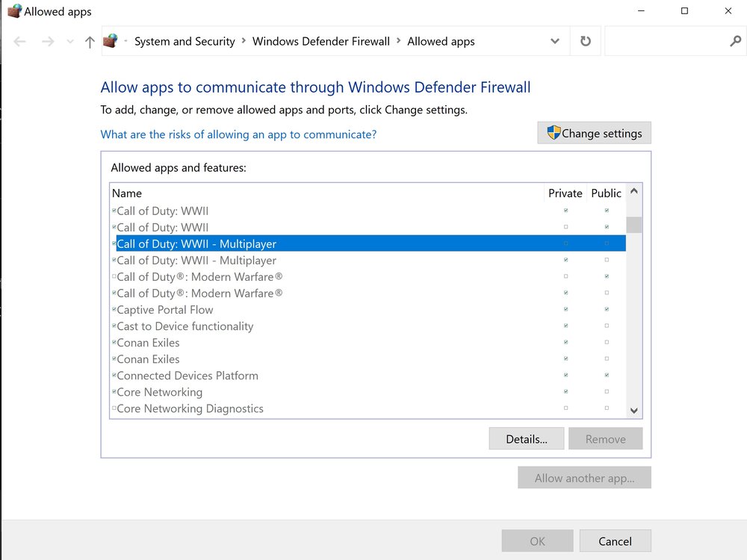
Task: Expand System and Security breadcrumb chevron
Action: 244,42
